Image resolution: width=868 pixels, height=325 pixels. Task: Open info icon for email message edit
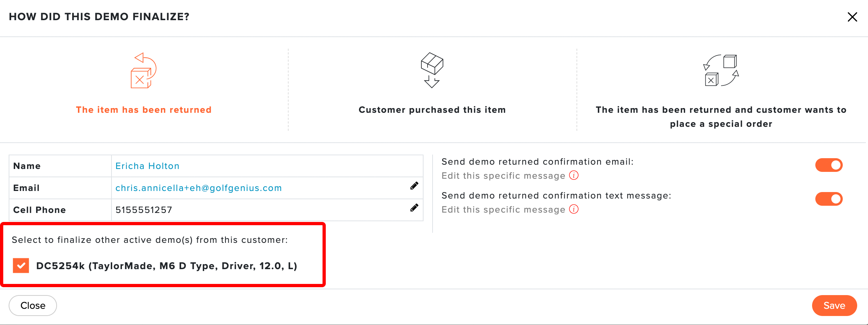574,175
